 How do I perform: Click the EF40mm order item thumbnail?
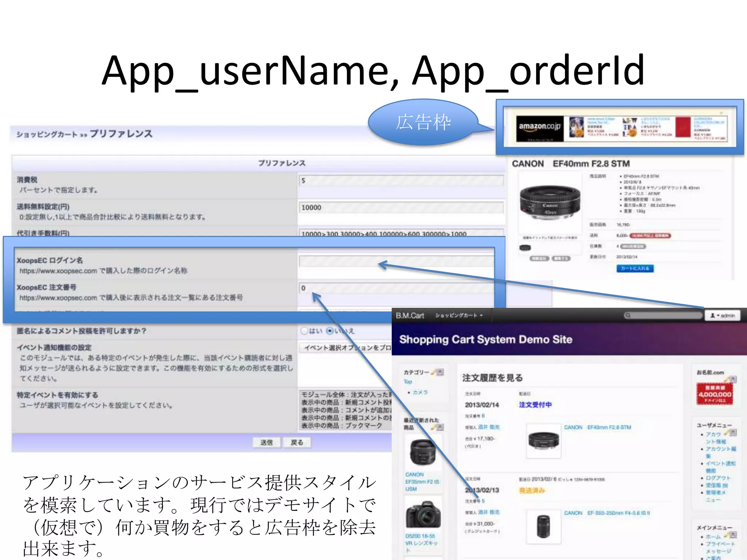543,441
